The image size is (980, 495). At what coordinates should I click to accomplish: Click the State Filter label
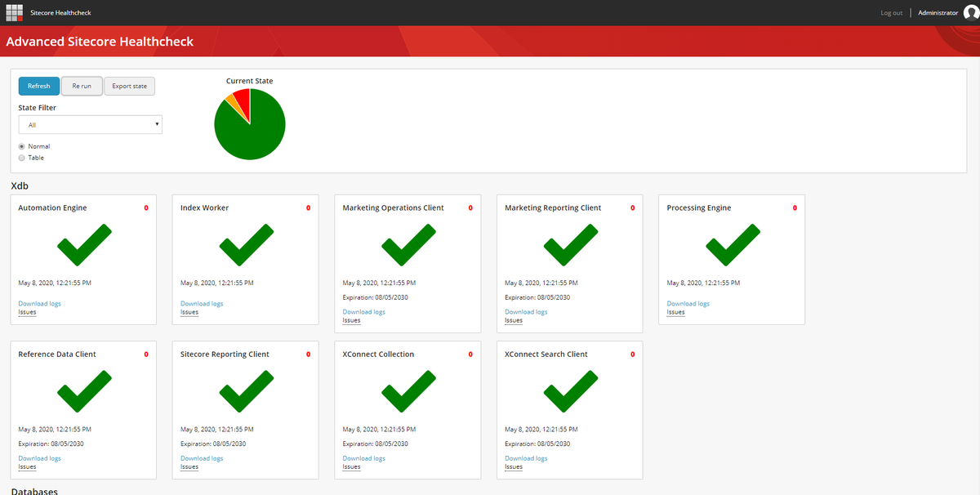pyautogui.click(x=38, y=107)
